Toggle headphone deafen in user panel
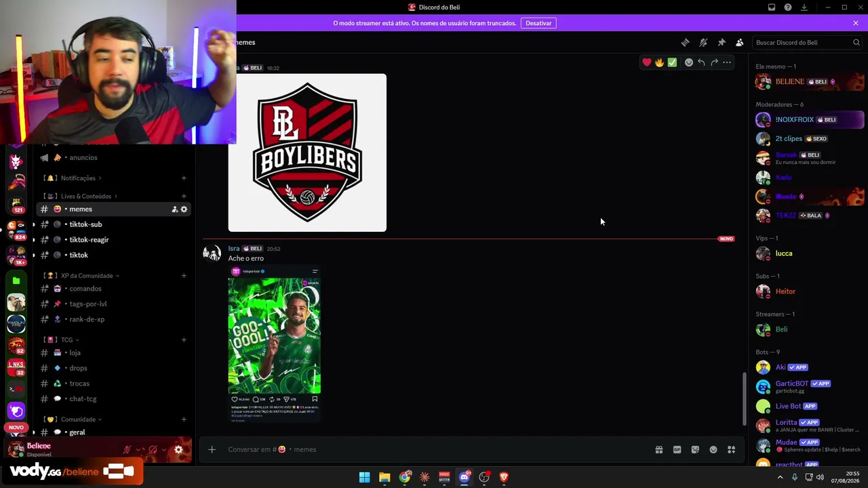Viewport: 868px width, 488px height. coord(153,449)
